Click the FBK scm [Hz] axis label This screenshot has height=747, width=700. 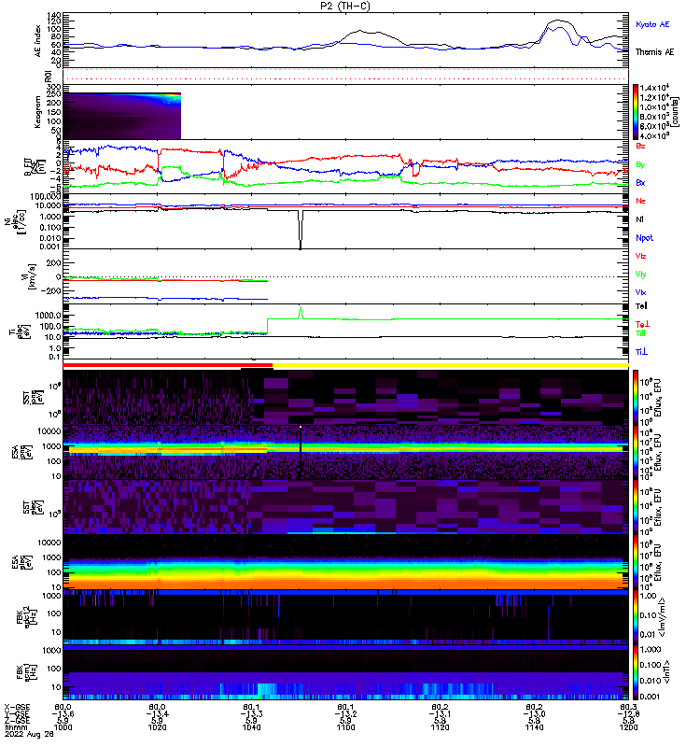pos(26,671)
